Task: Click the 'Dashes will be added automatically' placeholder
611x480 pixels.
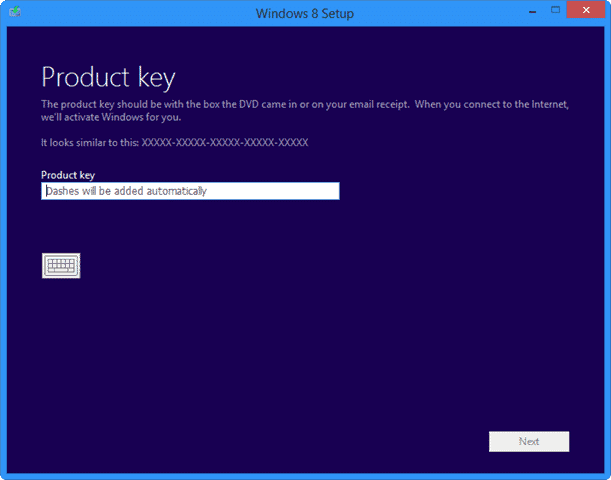Action: click(127, 191)
